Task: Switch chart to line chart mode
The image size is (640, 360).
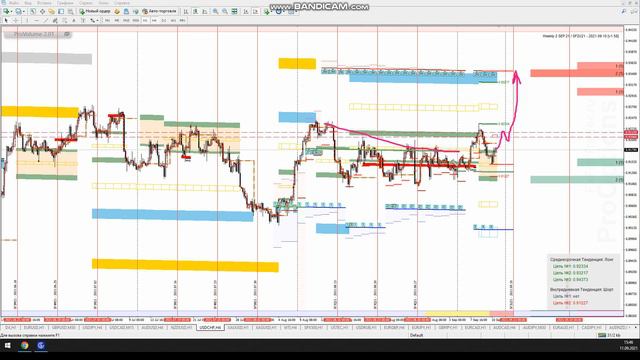Action: [x=204, y=11]
